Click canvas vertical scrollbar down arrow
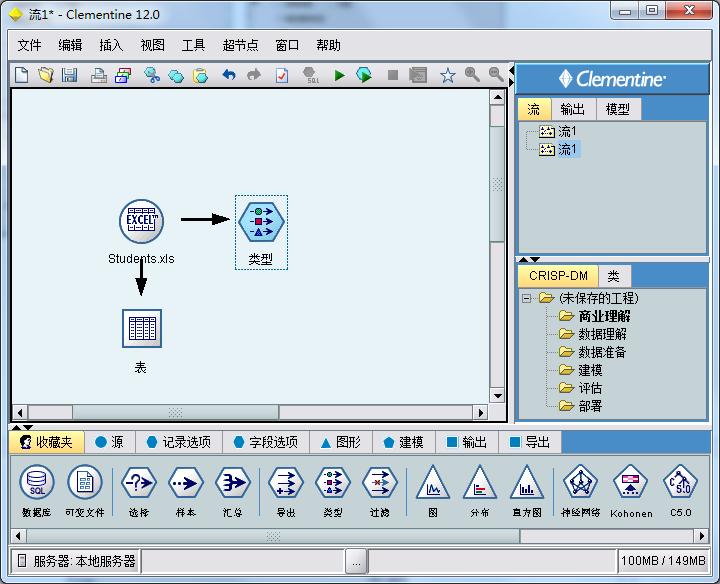The width and height of the screenshot is (720, 584). pyautogui.click(x=497, y=396)
